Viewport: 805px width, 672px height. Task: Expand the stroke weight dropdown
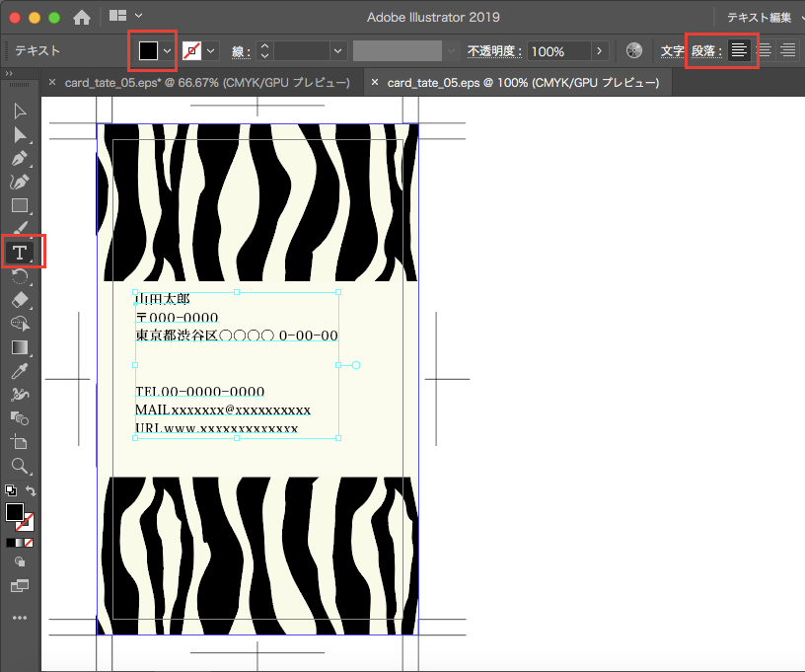tap(338, 51)
